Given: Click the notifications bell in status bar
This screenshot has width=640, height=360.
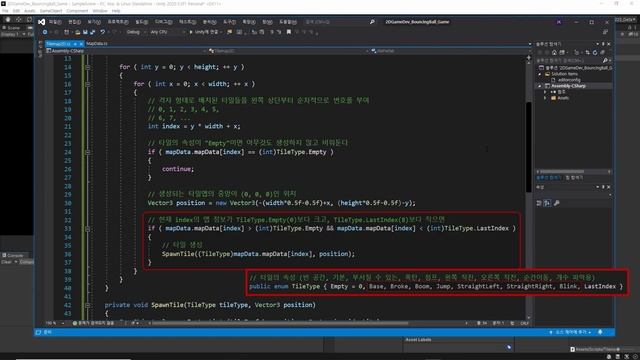Looking at the screenshot, I should pos(600,332).
